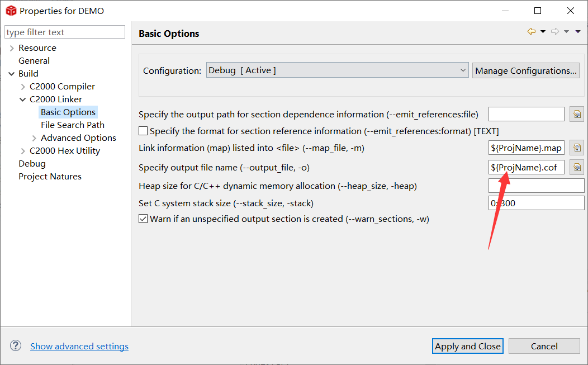Expand the C2000 Compiler tree node

23,87
